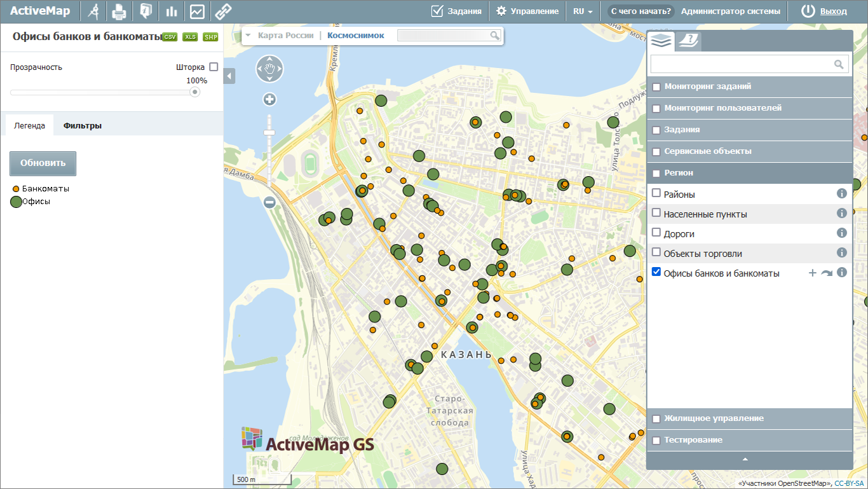Click the chain link icon in toolbar
Image resolution: width=868 pixels, height=489 pixels.
click(x=222, y=11)
